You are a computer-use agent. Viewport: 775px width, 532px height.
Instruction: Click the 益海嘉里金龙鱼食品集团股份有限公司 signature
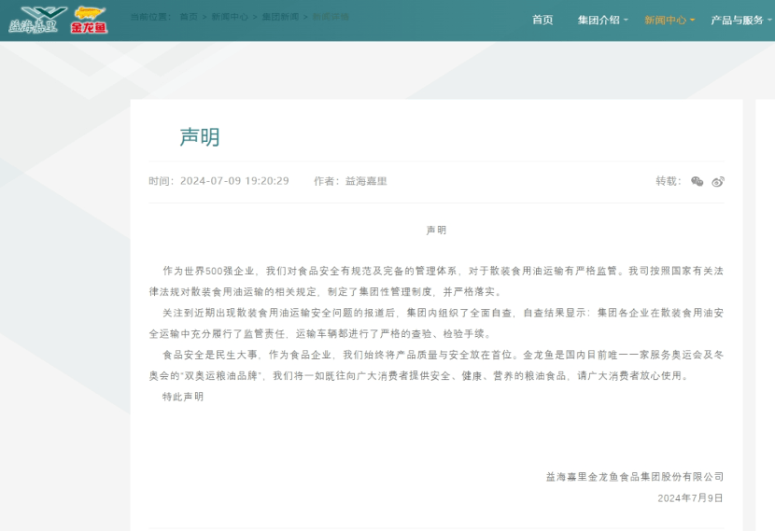[634, 477]
